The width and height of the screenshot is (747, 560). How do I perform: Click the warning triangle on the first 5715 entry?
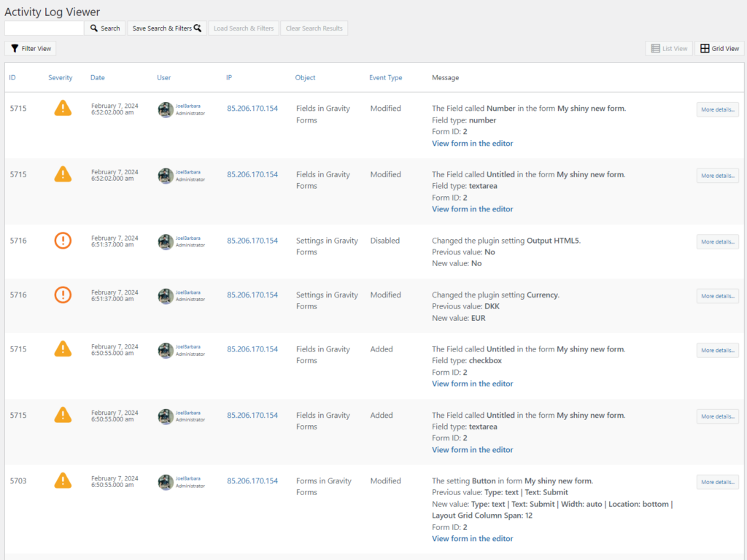pyautogui.click(x=63, y=108)
